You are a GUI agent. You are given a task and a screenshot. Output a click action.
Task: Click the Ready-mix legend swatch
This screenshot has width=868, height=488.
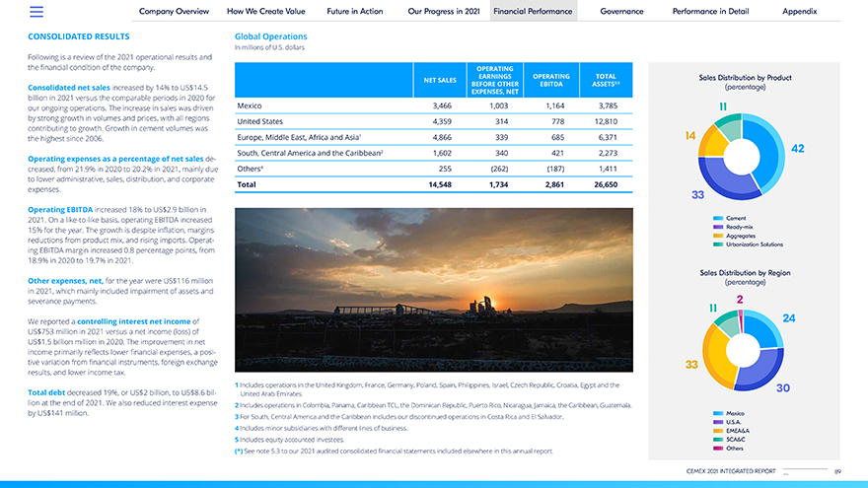point(718,227)
